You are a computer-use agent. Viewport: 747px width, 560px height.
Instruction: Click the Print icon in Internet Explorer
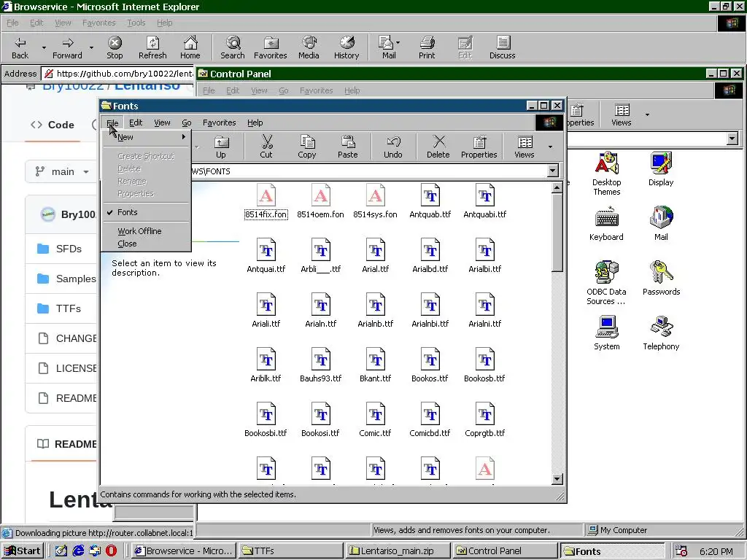427,47
